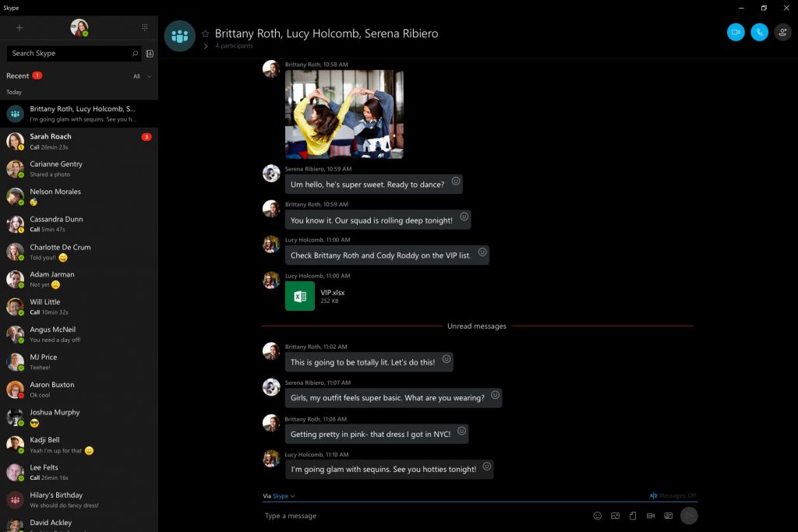This screenshot has height=532, width=798.
Task: Record a video message from the compose bar
Action: pos(651,516)
